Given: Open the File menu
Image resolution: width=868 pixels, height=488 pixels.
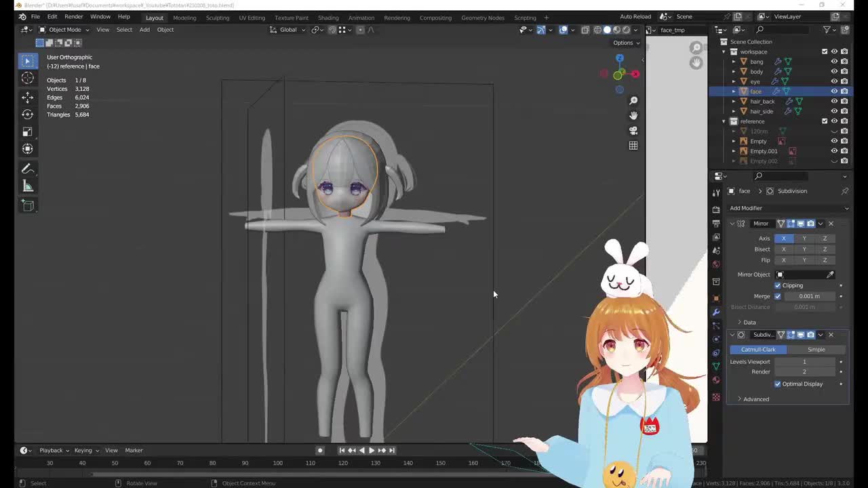Looking at the screenshot, I should coord(35,17).
